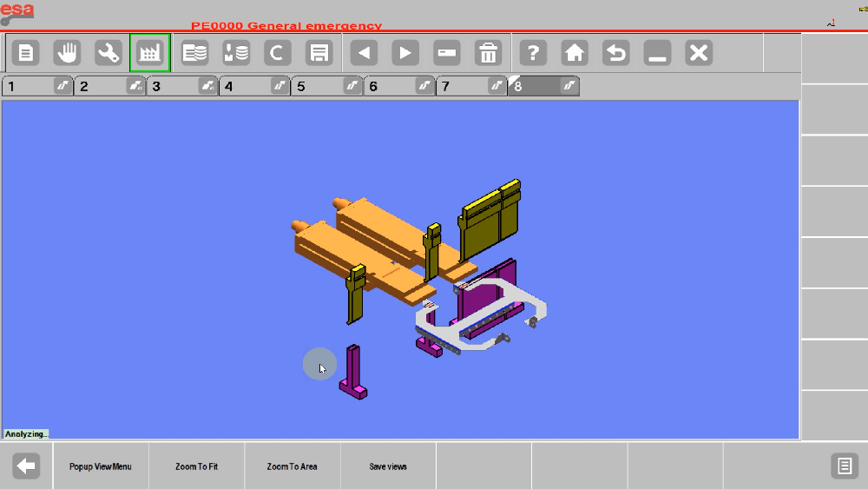Close the application with X icon
This screenshot has height=489, width=868.
(699, 53)
